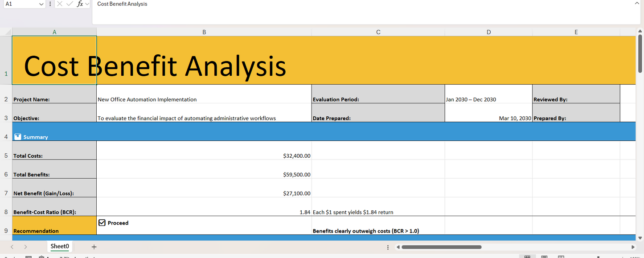Select the Recommendation label cell
Screen dimensions: 644x258
pos(54,225)
